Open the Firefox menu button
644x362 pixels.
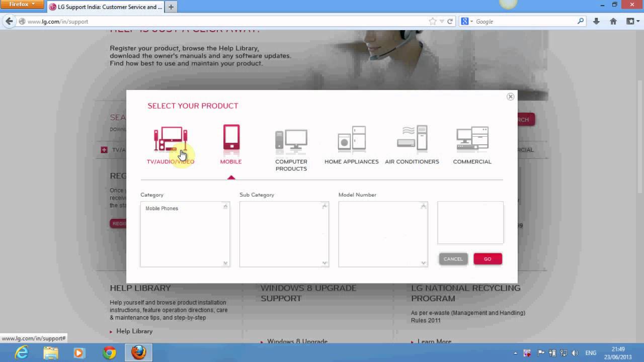pyautogui.click(x=22, y=5)
